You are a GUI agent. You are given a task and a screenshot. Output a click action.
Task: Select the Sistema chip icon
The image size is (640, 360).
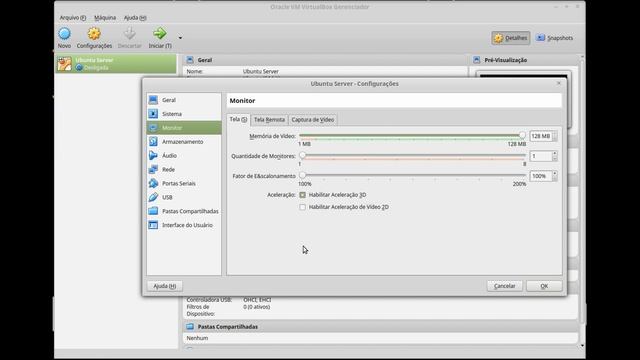click(x=153, y=113)
